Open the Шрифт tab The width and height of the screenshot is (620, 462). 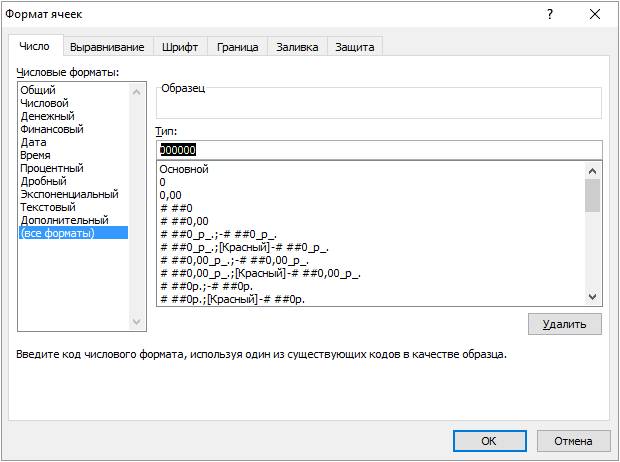pyautogui.click(x=180, y=47)
